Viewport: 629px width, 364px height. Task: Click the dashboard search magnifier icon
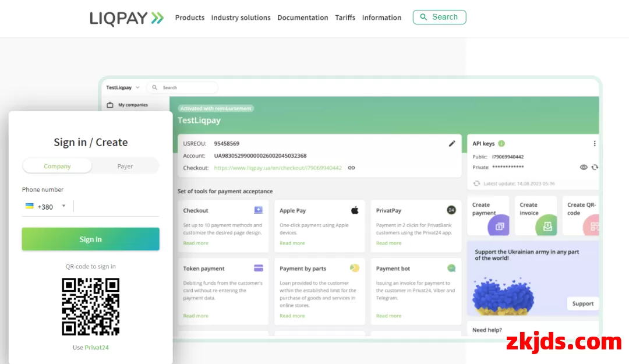[154, 87]
